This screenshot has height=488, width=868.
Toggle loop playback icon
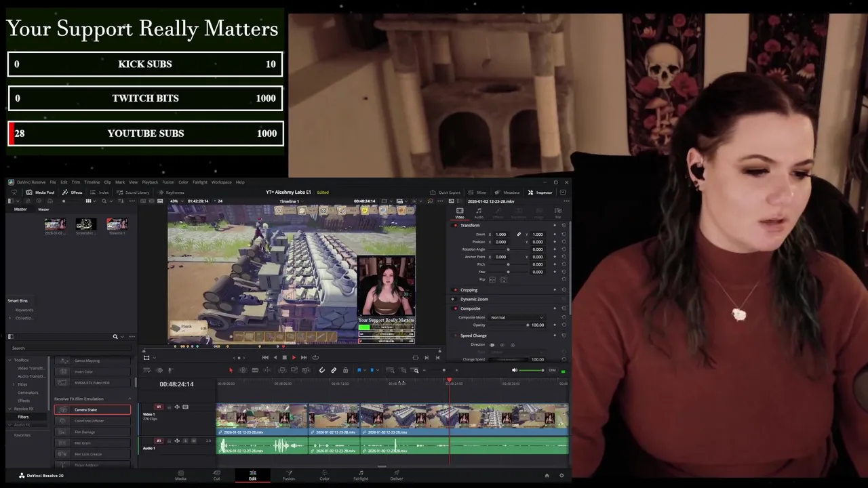(x=315, y=357)
